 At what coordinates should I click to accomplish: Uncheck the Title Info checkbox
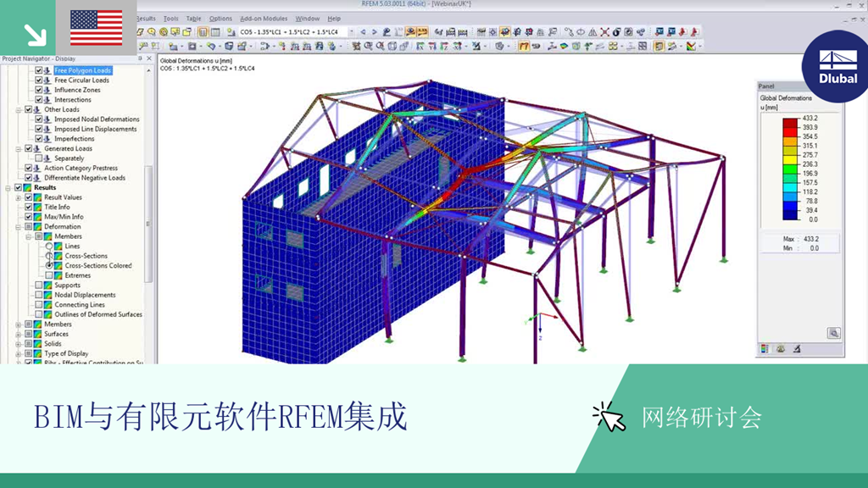click(x=29, y=207)
